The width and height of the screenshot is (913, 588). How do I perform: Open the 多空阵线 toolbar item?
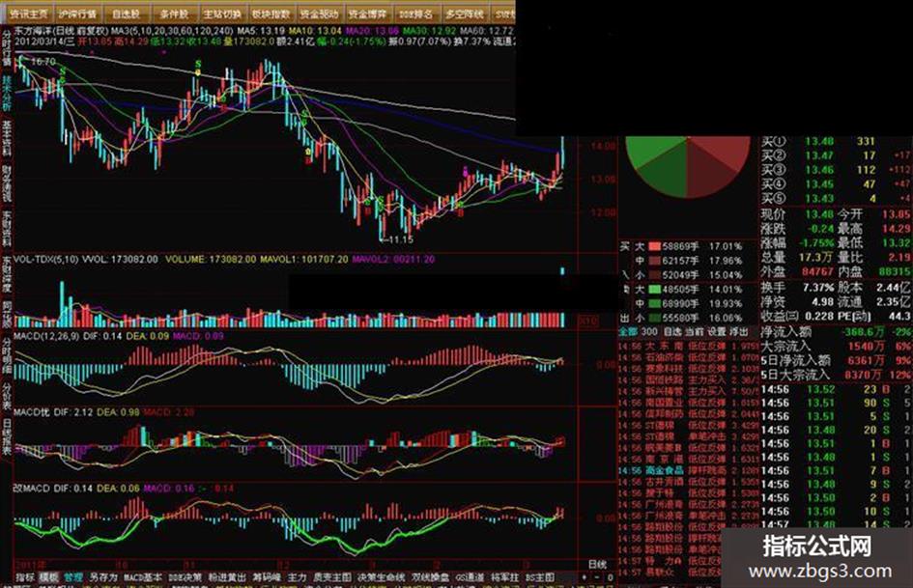[x=464, y=14]
